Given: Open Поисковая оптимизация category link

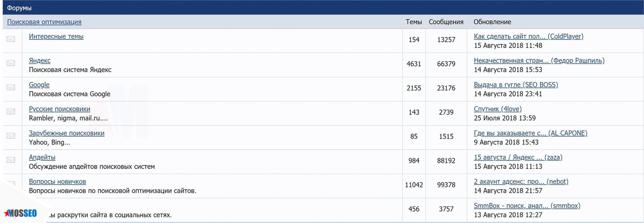Looking at the screenshot, I should (x=44, y=22).
